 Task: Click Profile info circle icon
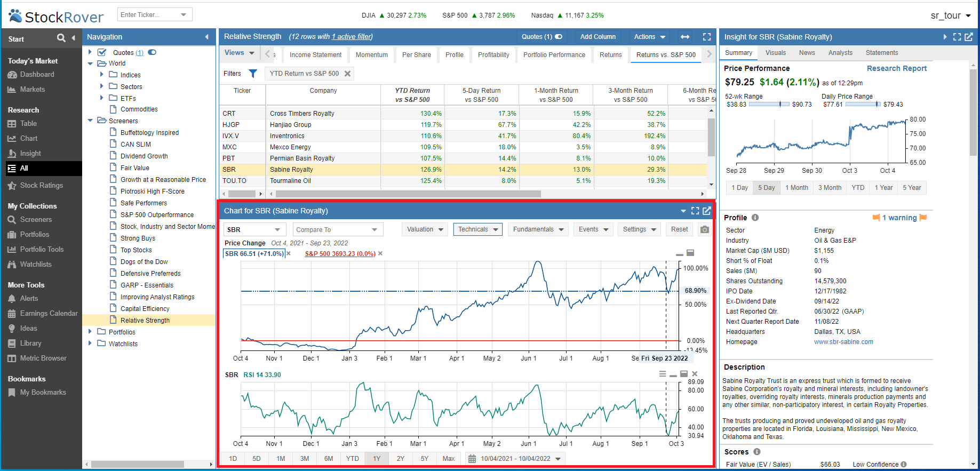click(x=755, y=218)
